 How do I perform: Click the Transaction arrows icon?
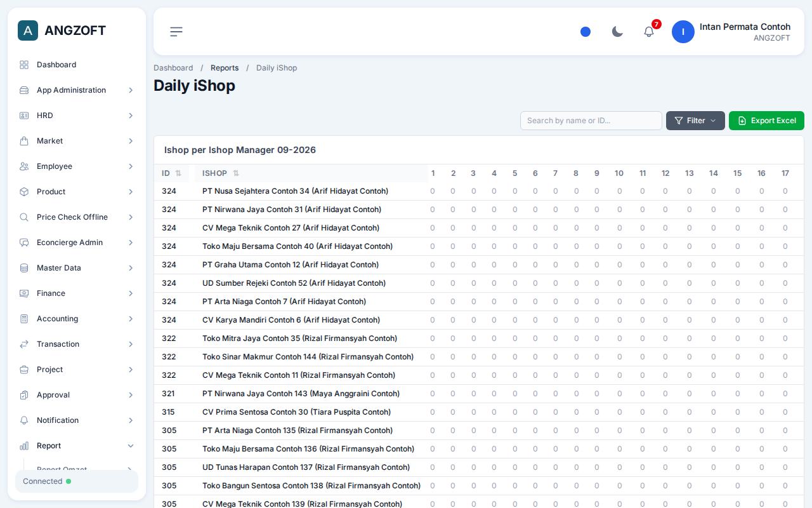pyautogui.click(x=24, y=344)
